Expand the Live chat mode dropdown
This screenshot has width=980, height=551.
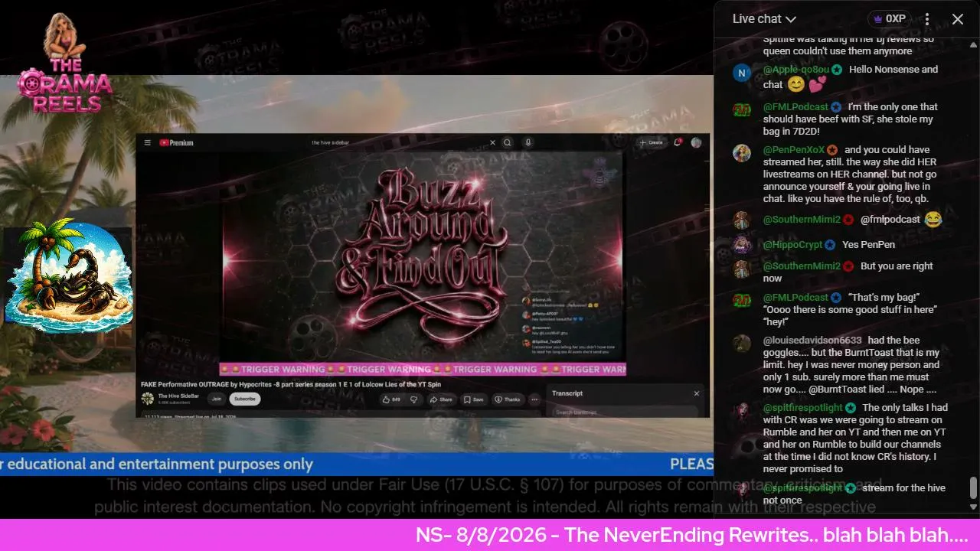click(x=765, y=19)
